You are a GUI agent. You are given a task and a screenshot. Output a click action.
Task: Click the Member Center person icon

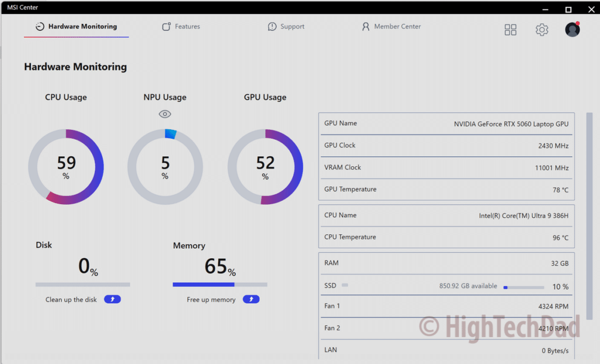coord(366,26)
